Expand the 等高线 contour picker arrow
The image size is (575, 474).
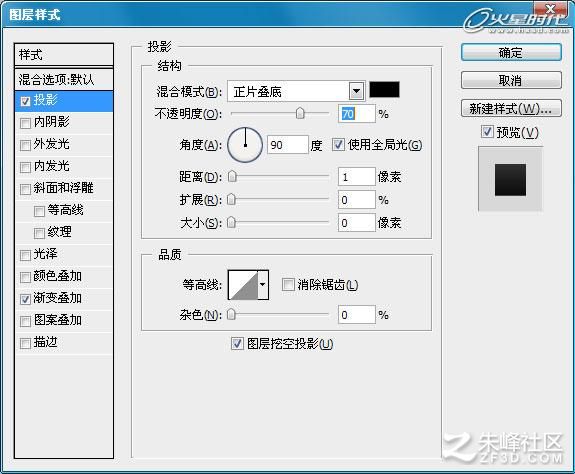[x=263, y=285]
